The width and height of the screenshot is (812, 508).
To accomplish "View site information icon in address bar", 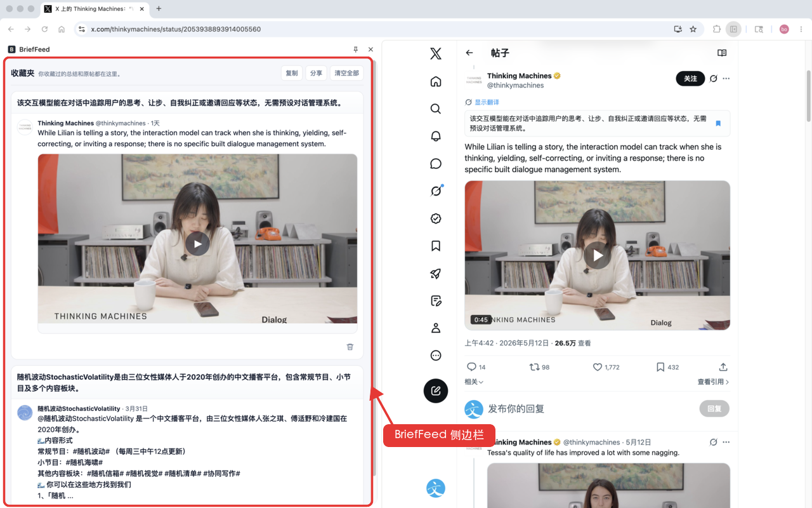I will 81,29.
